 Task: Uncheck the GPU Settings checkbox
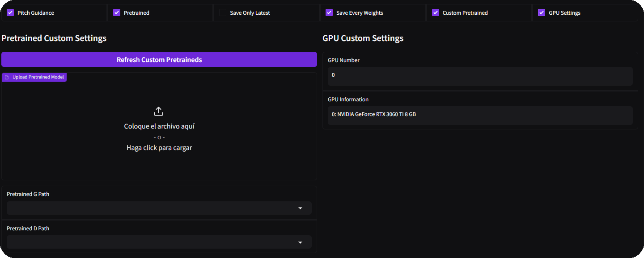(542, 13)
